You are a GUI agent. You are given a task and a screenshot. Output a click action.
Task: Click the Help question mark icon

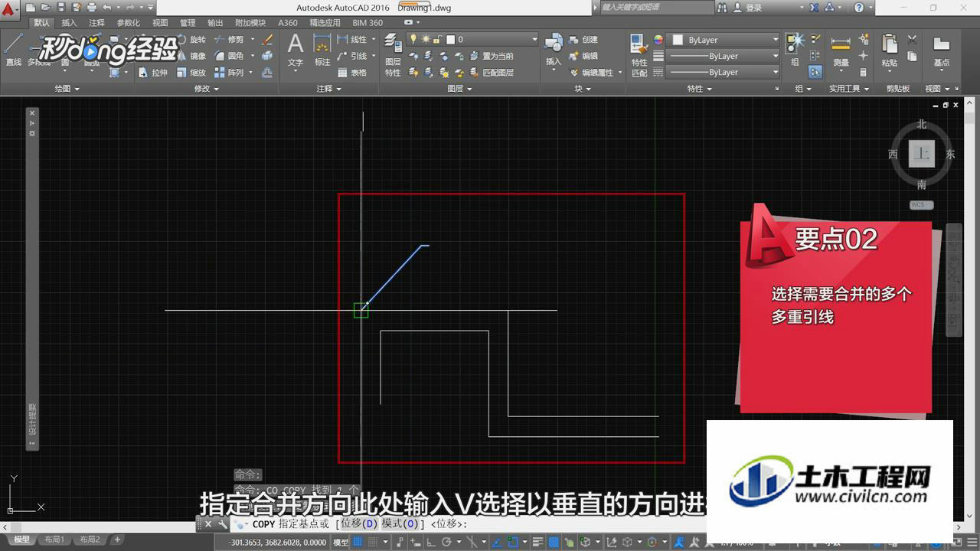coord(859,8)
